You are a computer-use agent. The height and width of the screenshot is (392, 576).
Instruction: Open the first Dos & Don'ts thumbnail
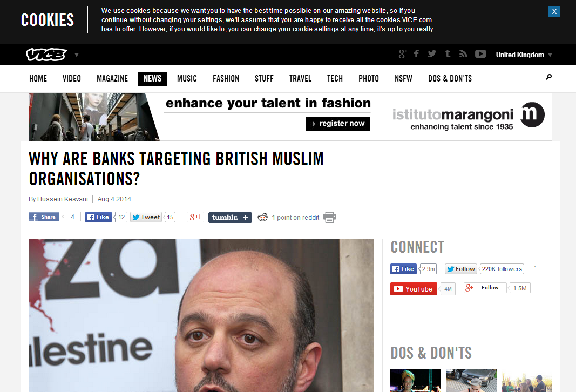point(416,381)
